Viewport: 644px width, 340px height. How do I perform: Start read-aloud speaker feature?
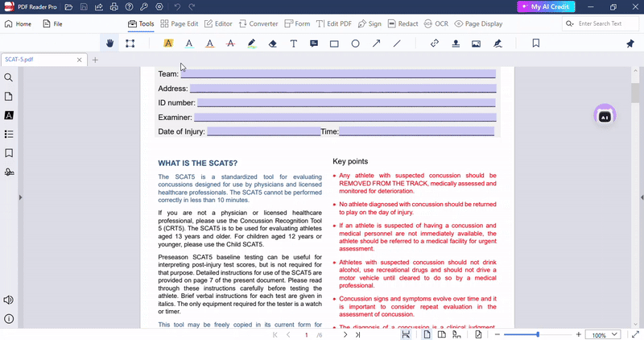click(8, 300)
